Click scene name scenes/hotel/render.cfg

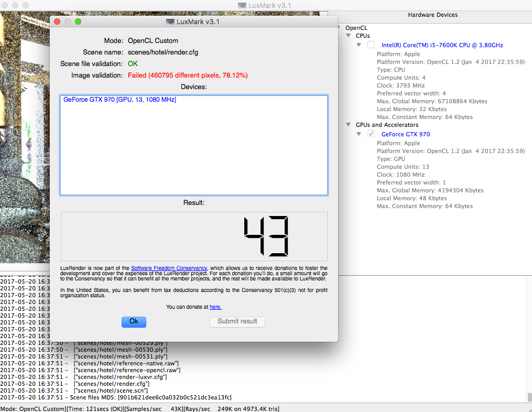coord(163,52)
